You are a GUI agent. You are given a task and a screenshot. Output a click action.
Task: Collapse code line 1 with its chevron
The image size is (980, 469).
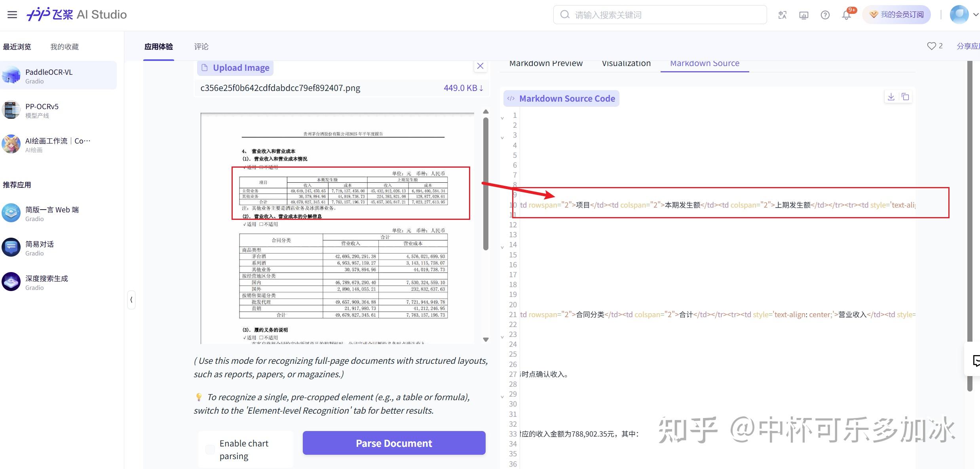(502, 117)
